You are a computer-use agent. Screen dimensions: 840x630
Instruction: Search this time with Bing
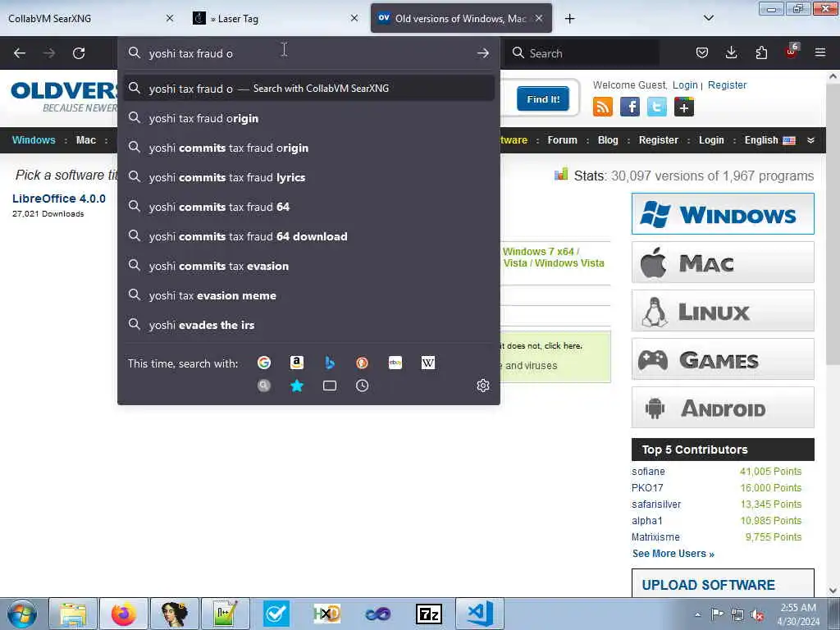click(330, 363)
